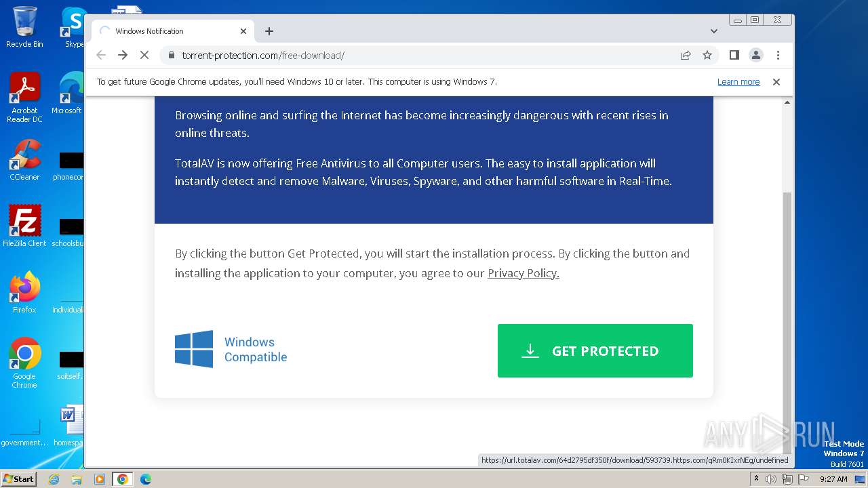This screenshot has height=488, width=868.
Task: Click network tray icon
Action: click(787, 479)
